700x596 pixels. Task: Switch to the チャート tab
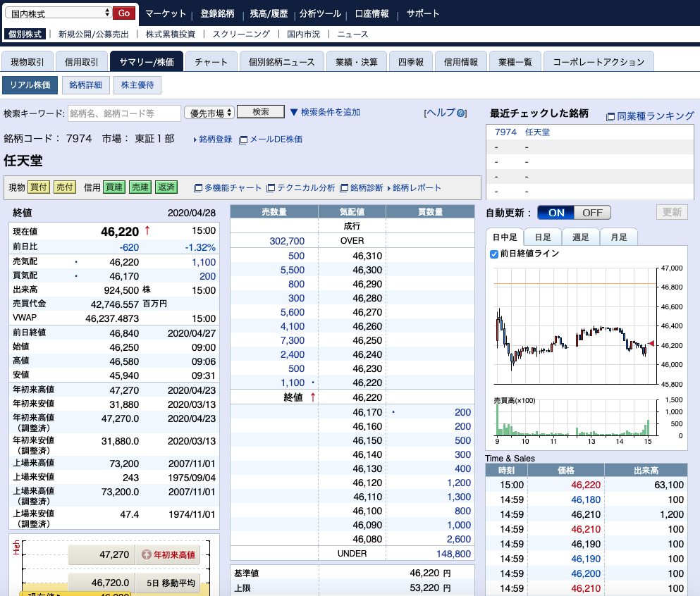pos(211,62)
